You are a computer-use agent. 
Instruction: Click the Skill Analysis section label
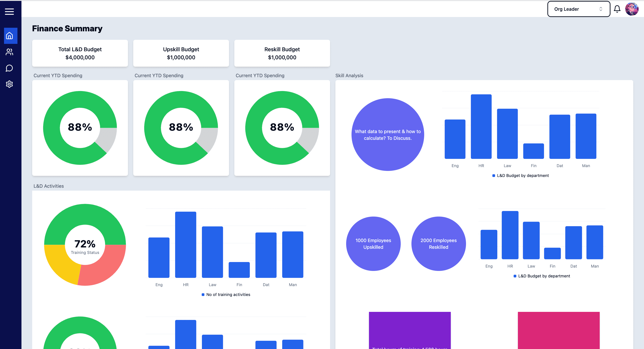(x=349, y=76)
